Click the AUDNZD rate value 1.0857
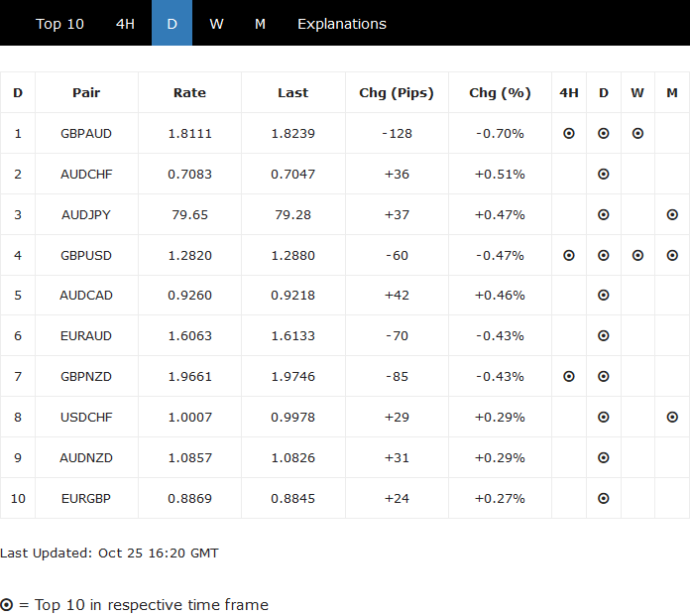Screen dimensions: 690x616 point(189,458)
